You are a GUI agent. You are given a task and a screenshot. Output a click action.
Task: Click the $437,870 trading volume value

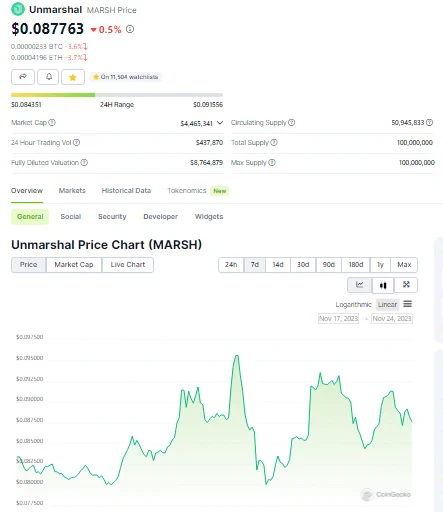(x=209, y=143)
